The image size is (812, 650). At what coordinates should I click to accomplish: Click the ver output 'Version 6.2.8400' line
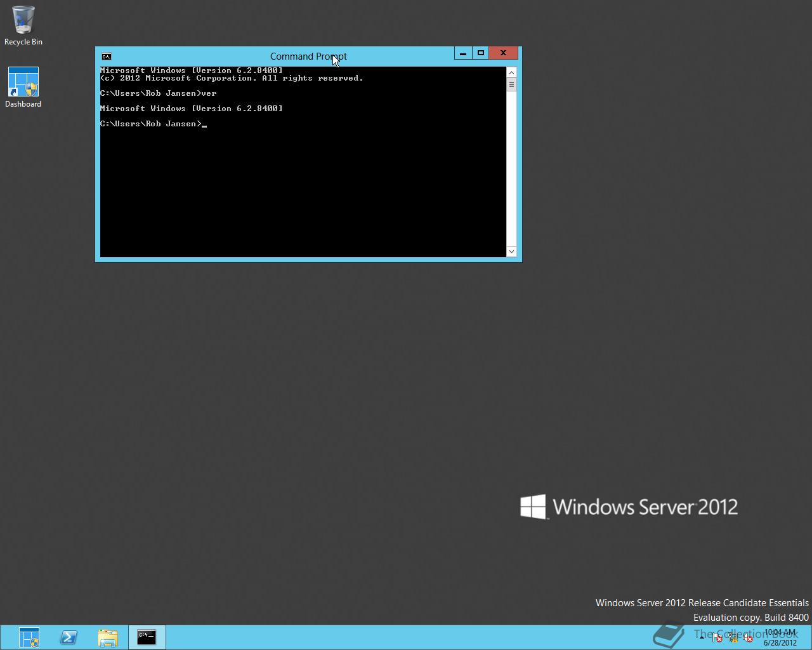(192, 109)
